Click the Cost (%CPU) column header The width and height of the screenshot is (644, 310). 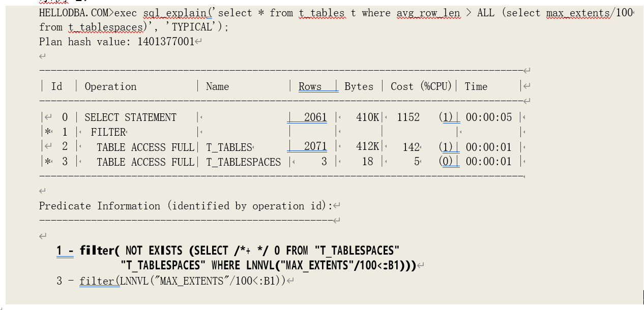[421, 86]
